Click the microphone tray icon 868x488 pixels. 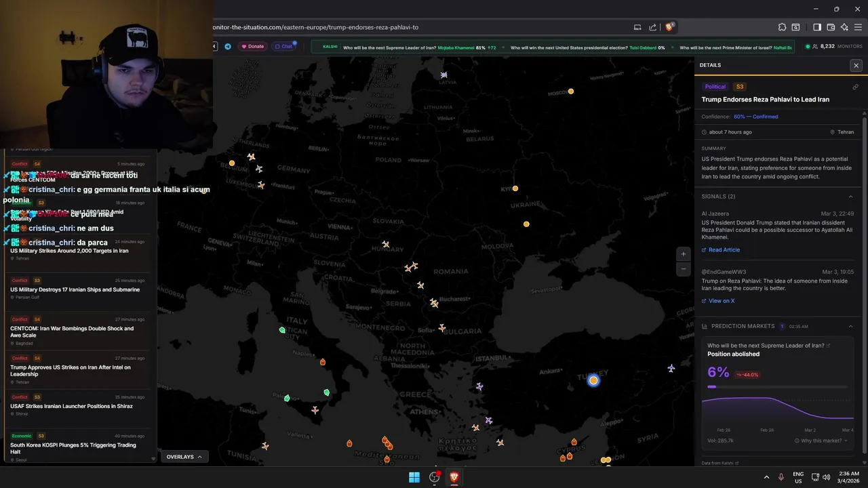[x=781, y=477]
